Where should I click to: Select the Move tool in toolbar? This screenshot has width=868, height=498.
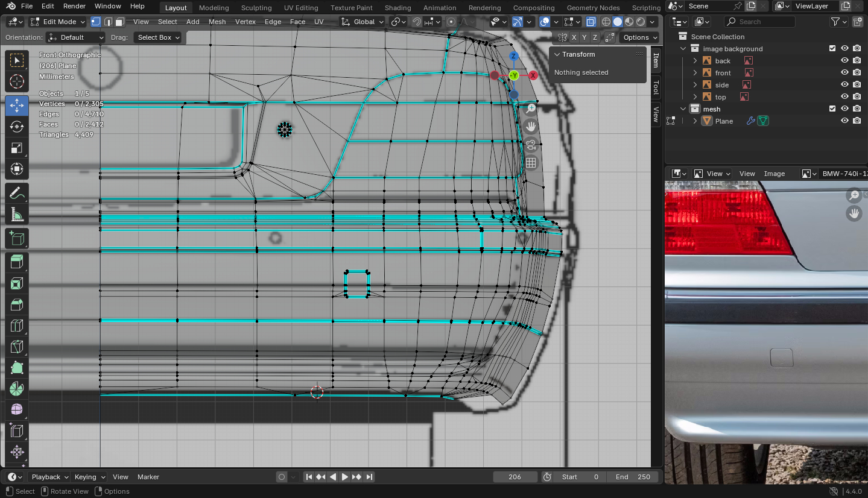click(x=16, y=106)
